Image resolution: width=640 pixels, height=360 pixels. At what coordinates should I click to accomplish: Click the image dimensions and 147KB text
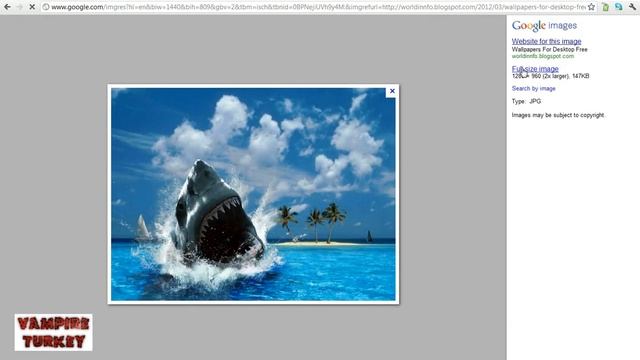click(550, 76)
